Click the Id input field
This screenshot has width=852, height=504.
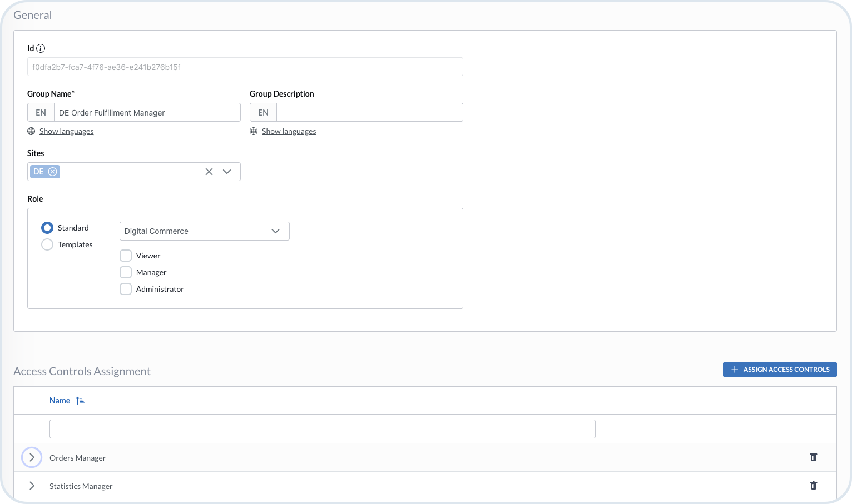[x=245, y=67]
